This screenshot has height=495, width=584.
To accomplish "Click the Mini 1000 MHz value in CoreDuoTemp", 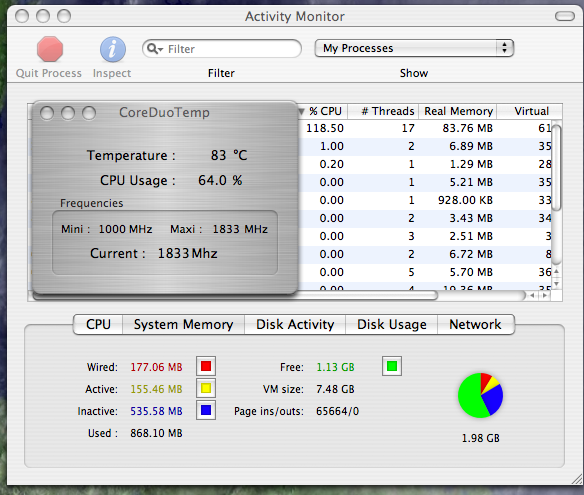I will [125, 229].
